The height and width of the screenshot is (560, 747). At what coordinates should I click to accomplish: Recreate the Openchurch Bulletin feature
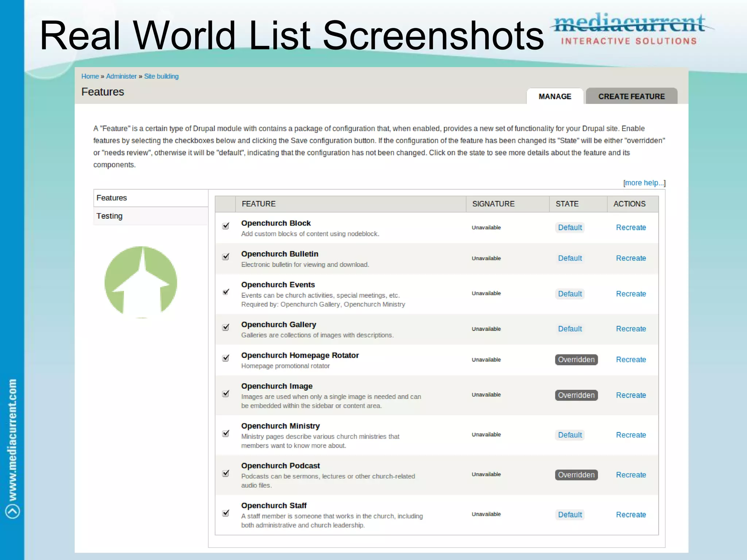coord(631,258)
